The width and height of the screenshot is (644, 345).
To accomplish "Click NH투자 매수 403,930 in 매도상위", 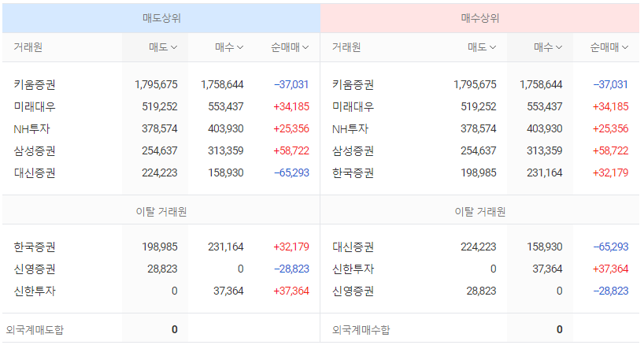I will tap(226, 129).
